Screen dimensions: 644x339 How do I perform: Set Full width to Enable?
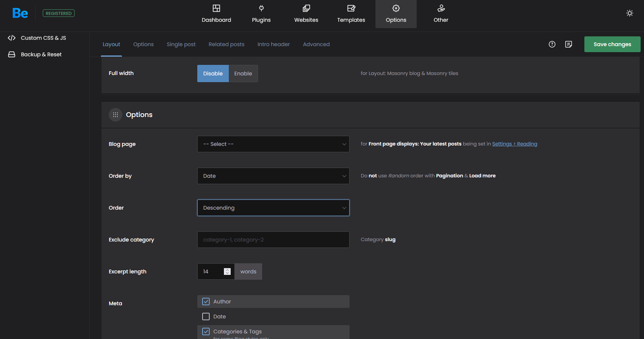pyautogui.click(x=243, y=73)
